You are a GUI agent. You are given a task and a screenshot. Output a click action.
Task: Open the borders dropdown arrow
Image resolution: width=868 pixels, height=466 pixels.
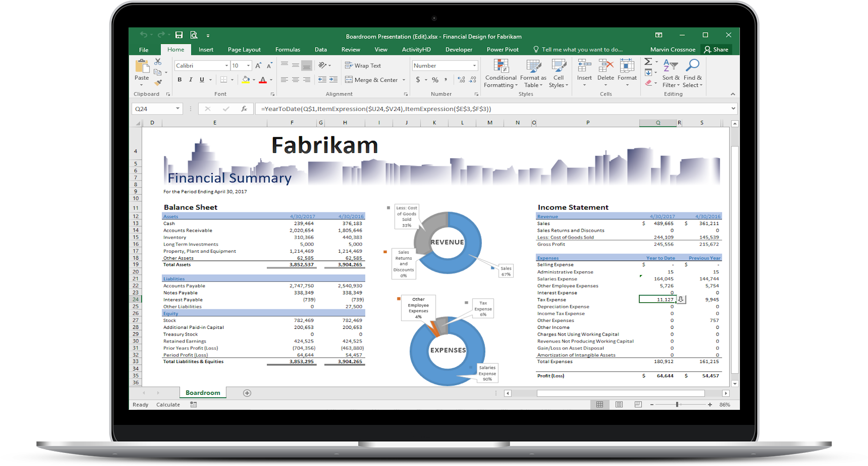pos(232,80)
